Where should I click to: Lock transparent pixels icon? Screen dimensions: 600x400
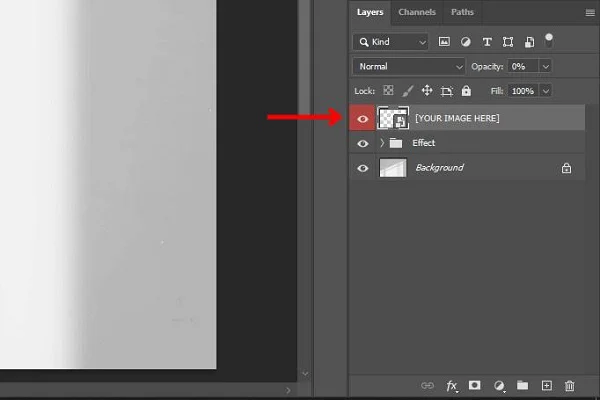pos(388,90)
